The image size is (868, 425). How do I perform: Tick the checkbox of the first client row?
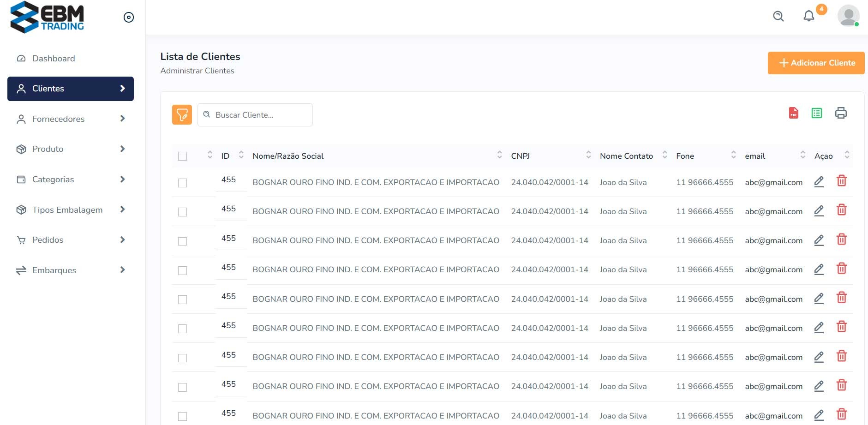(x=183, y=183)
